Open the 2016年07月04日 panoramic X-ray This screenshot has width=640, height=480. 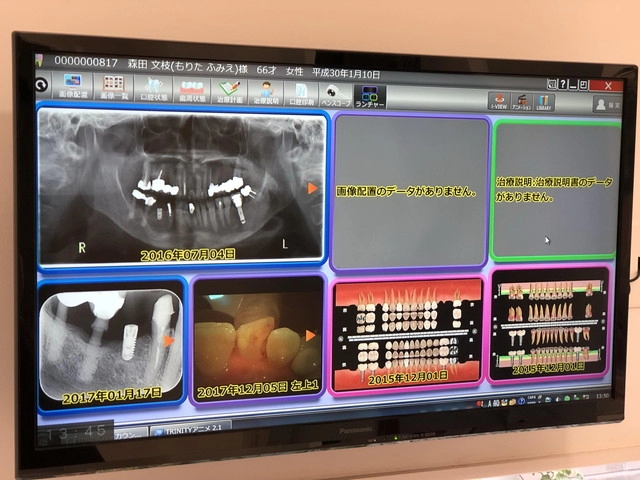(x=182, y=188)
